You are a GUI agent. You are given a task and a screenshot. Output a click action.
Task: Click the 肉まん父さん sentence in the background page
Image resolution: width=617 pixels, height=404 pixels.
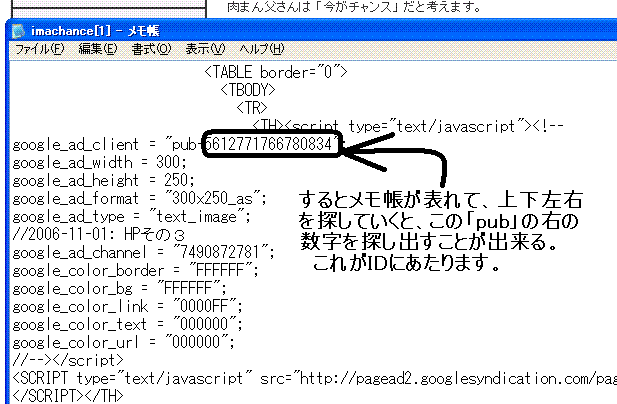tap(354, 7)
